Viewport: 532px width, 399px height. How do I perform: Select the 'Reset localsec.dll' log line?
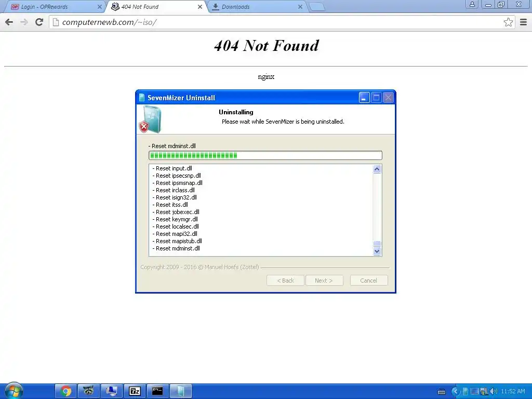tap(176, 227)
